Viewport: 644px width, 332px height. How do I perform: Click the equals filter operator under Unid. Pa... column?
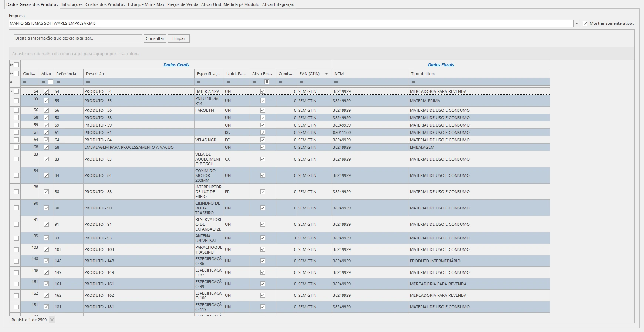228,82
